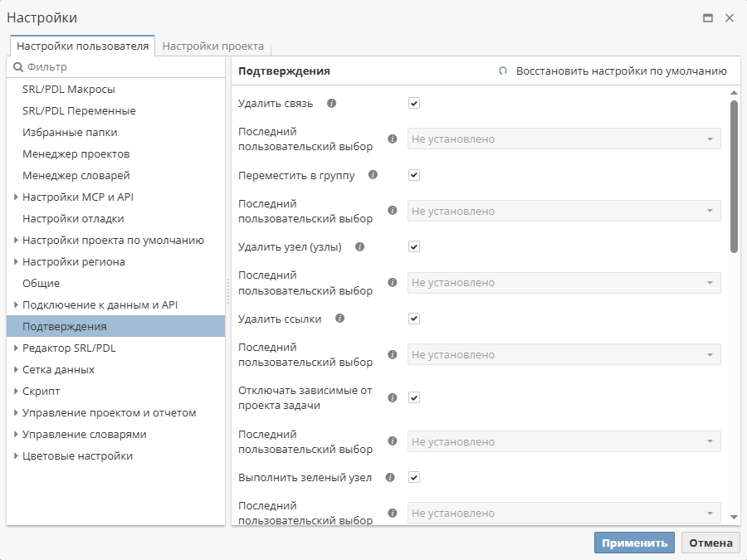This screenshot has height=560, width=747.
Task: Open the info tooltip for Переместить в группу
Action: pyautogui.click(x=373, y=175)
